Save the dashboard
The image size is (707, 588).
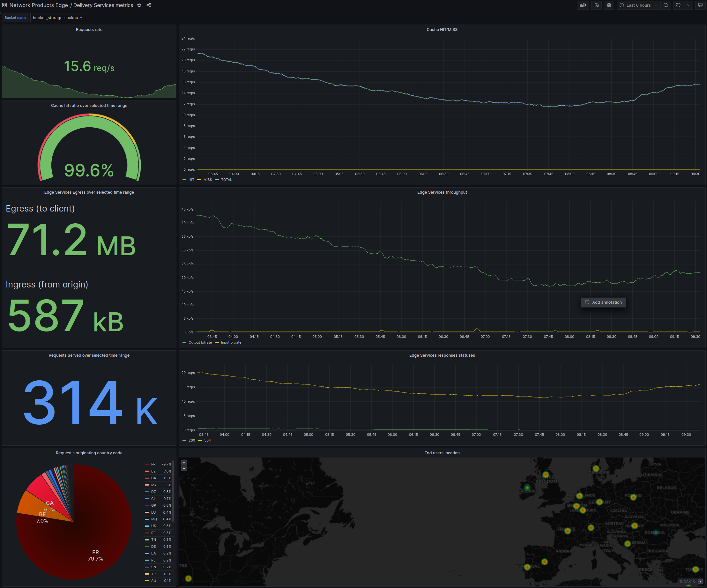(x=596, y=5)
